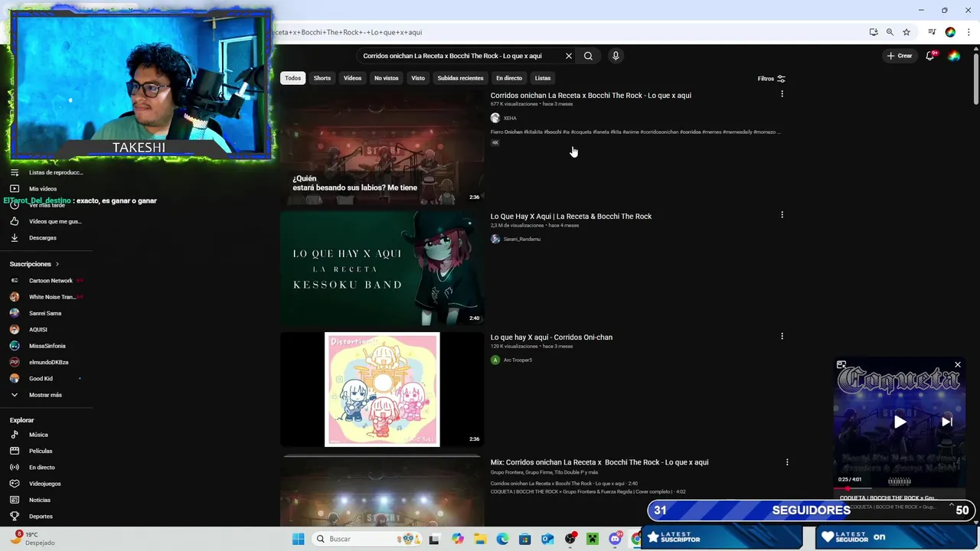Open the MissaSinfonia subscription
This screenshot has height=551, width=980.
pyautogui.click(x=46, y=346)
